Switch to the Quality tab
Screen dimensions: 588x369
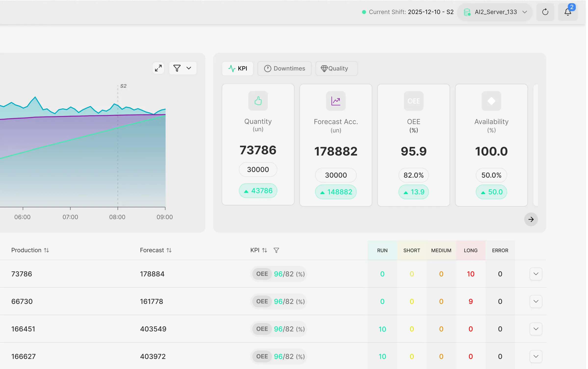point(336,69)
